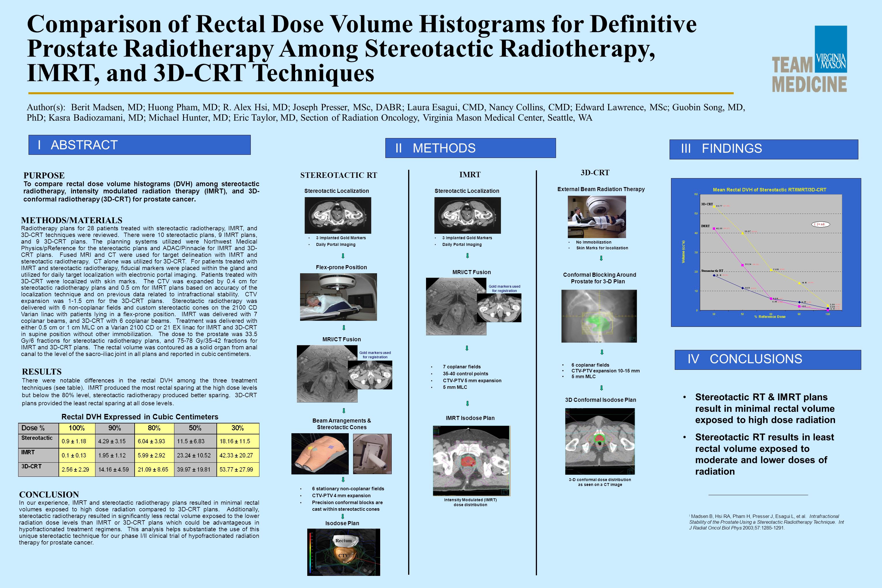Select the II METHODS section header bar
Screen dimensions: 882x588
click(x=470, y=148)
